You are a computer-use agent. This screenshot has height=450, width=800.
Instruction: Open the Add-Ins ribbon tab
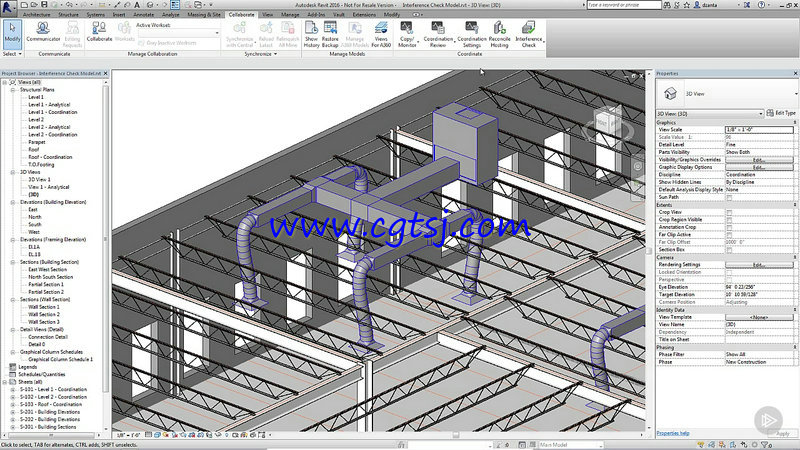point(316,15)
